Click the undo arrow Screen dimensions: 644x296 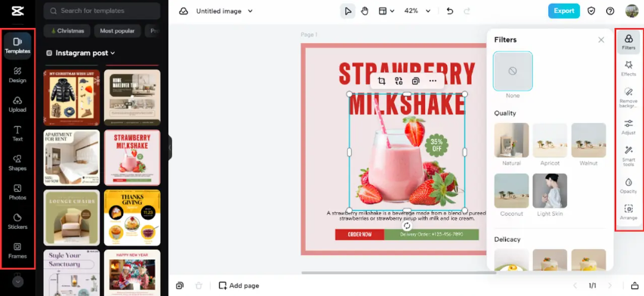point(450,11)
